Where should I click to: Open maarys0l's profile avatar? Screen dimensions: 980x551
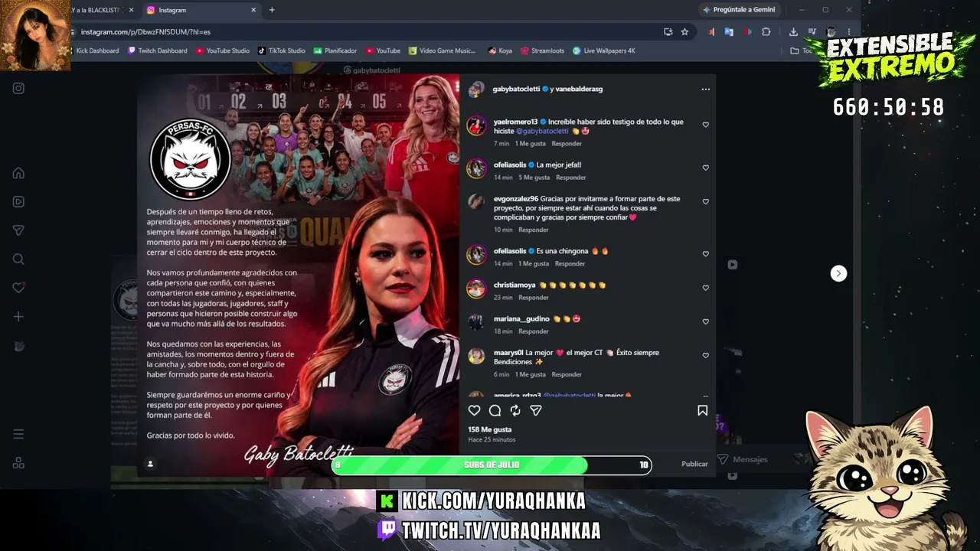click(476, 356)
